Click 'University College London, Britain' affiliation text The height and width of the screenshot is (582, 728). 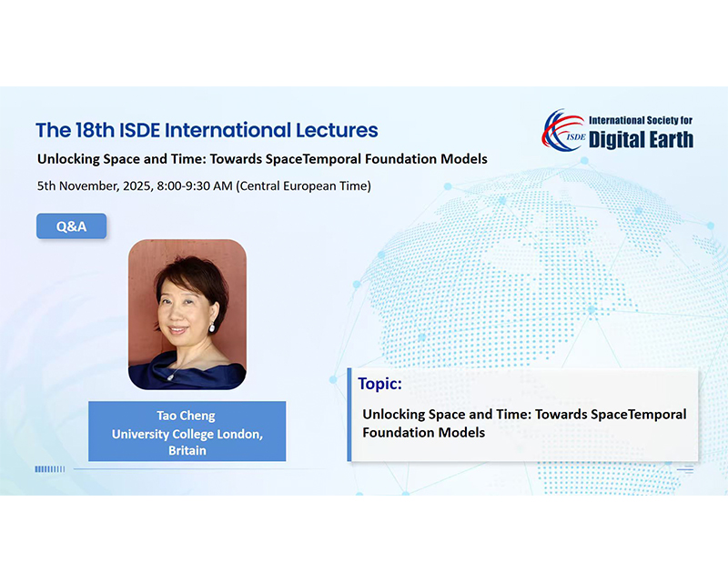point(187,442)
